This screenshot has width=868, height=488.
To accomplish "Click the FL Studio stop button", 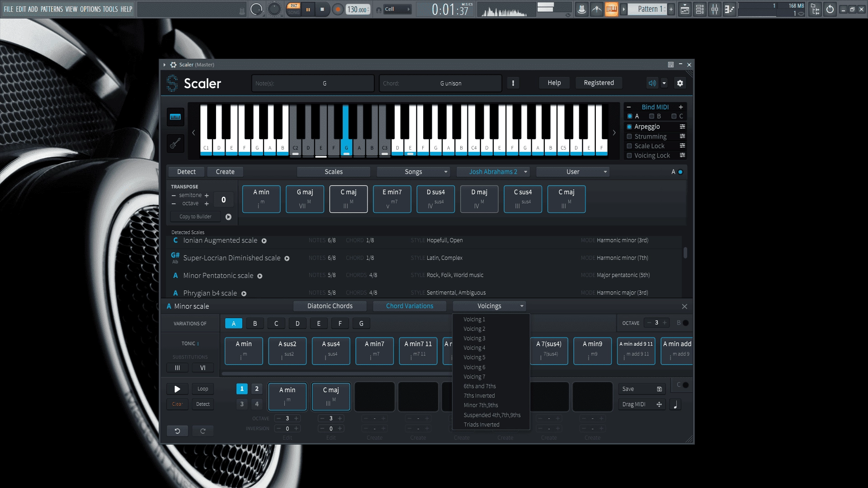I will click(322, 9).
